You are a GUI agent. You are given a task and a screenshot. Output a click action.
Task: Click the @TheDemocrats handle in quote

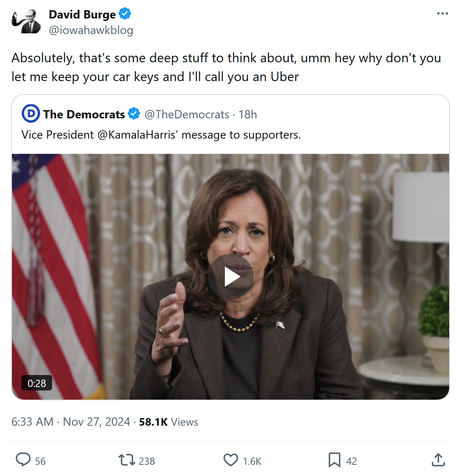pos(187,114)
